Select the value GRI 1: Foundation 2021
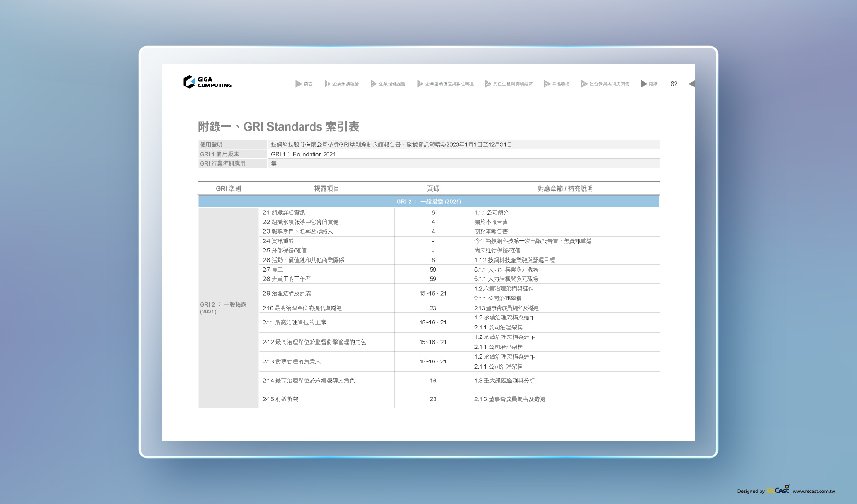Image resolution: width=857 pixels, height=504 pixels. [x=303, y=154]
